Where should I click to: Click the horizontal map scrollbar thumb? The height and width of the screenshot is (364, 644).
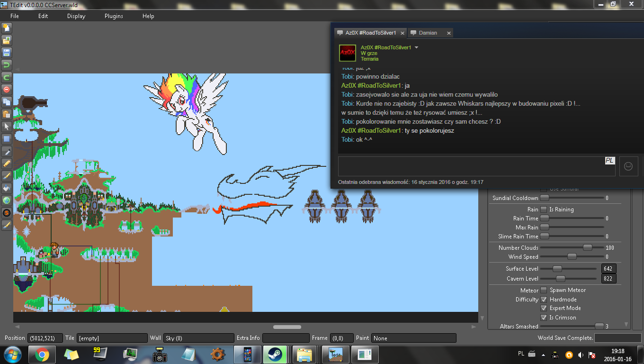tap(287, 327)
